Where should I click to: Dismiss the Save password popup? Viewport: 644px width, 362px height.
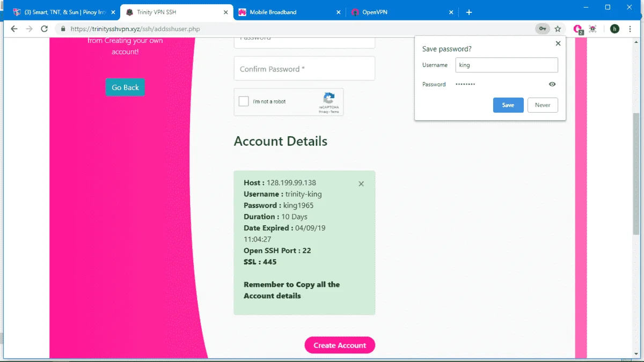[x=558, y=43]
